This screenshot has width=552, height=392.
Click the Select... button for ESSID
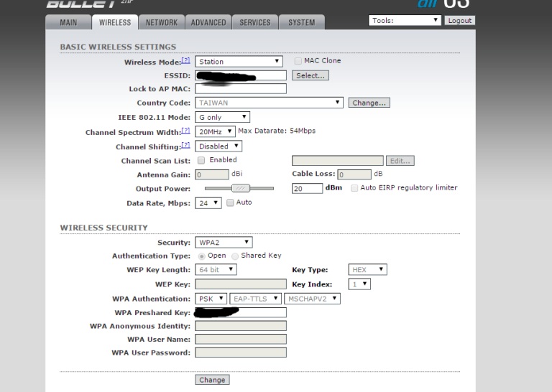pos(310,75)
